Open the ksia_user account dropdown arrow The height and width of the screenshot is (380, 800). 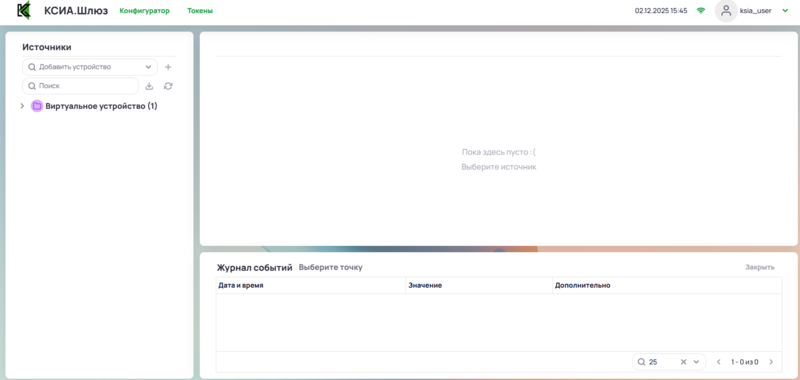point(785,11)
